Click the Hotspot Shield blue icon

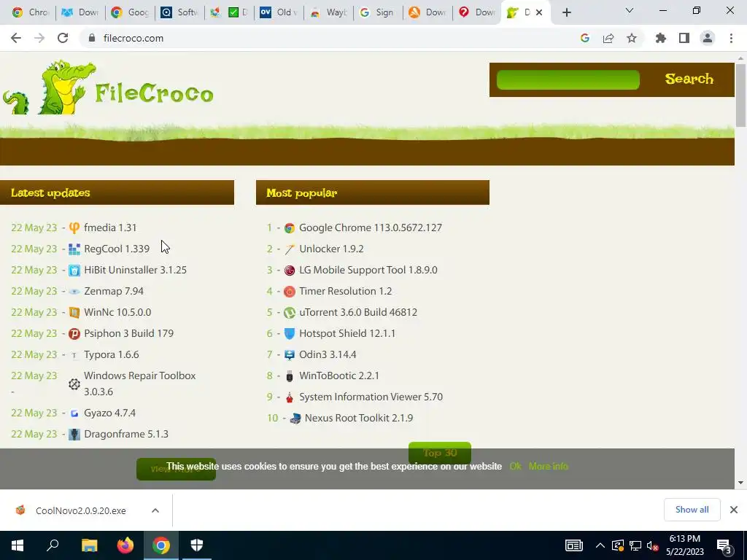(289, 334)
